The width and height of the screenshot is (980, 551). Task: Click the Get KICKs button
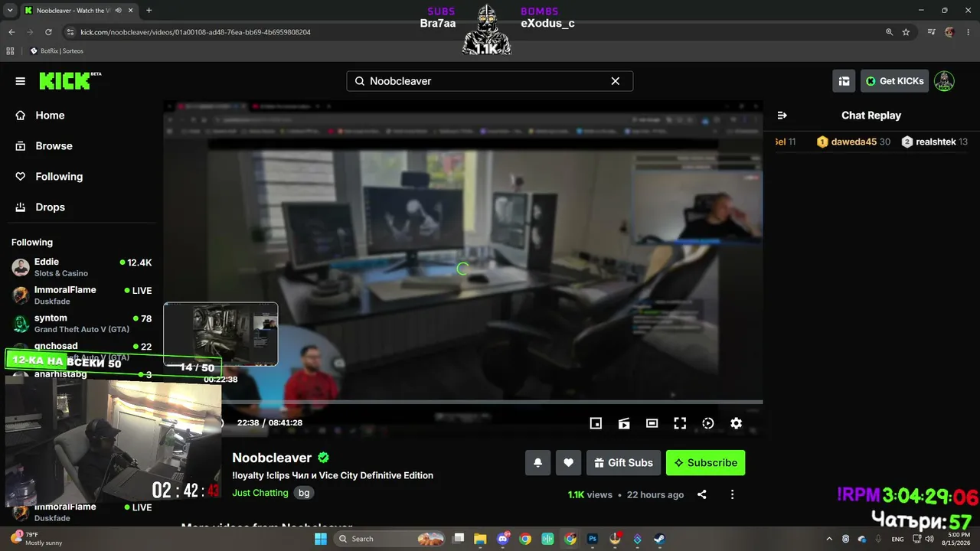coord(894,81)
